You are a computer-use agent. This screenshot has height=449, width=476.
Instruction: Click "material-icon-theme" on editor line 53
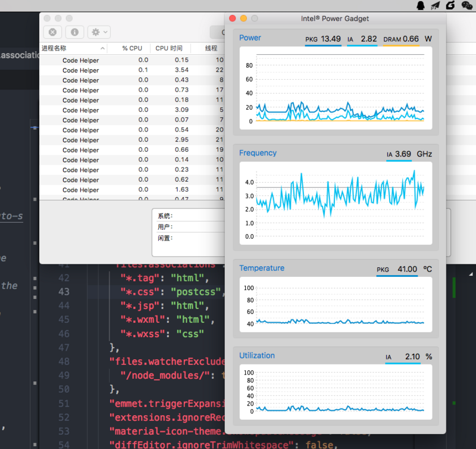(x=167, y=431)
